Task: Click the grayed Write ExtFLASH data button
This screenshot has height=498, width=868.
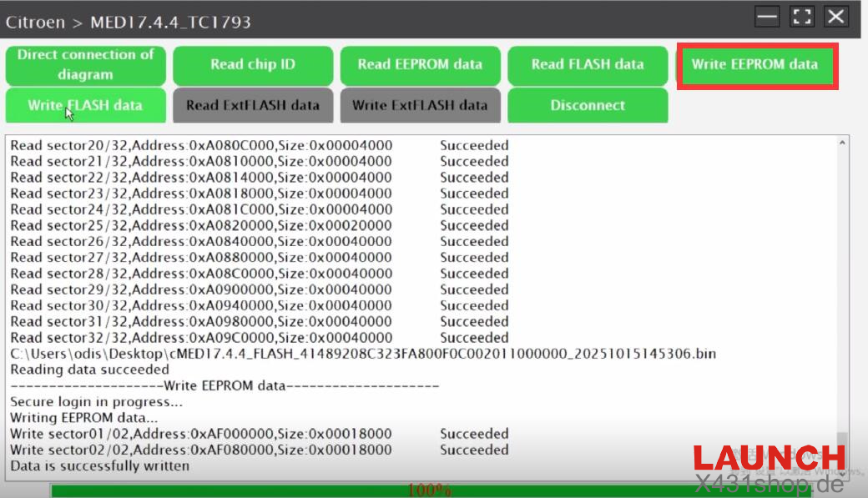Action: (x=420, y=106)
